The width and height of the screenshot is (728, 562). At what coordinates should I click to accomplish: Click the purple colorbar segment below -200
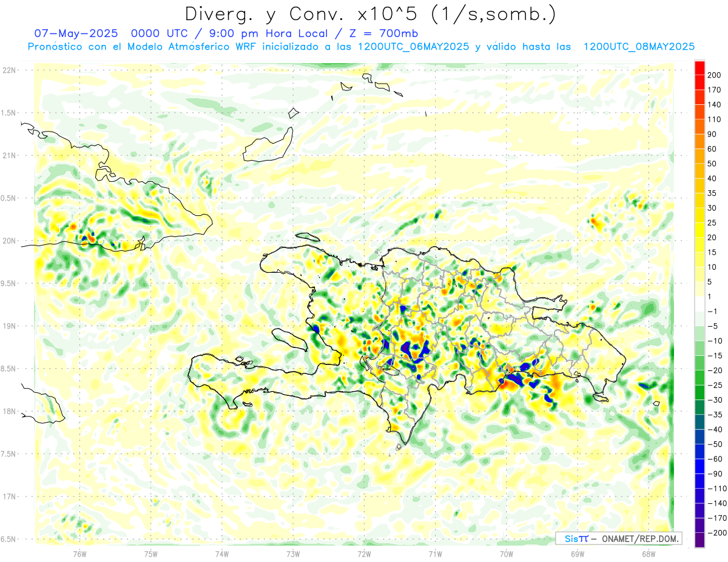coord(699,540)
